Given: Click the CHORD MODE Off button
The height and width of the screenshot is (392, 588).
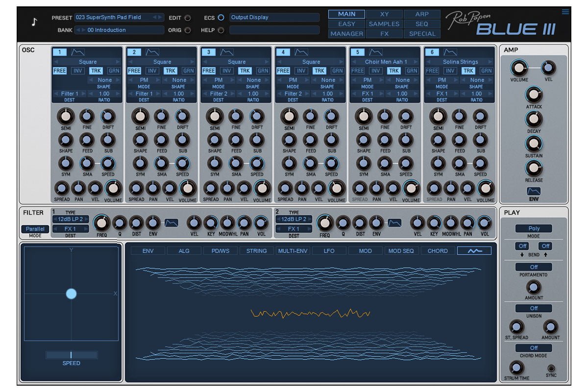Looking at the screenshot, I should [534, 348].
